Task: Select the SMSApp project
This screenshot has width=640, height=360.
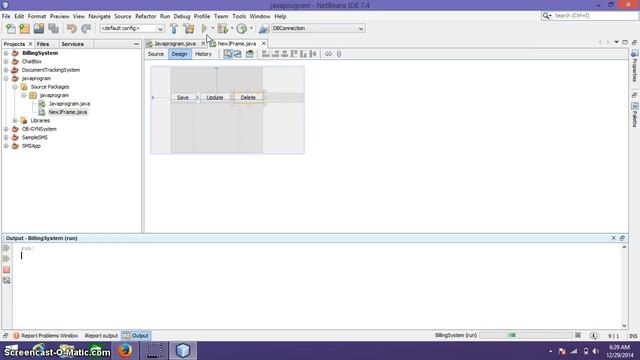Action: point(31,146)
